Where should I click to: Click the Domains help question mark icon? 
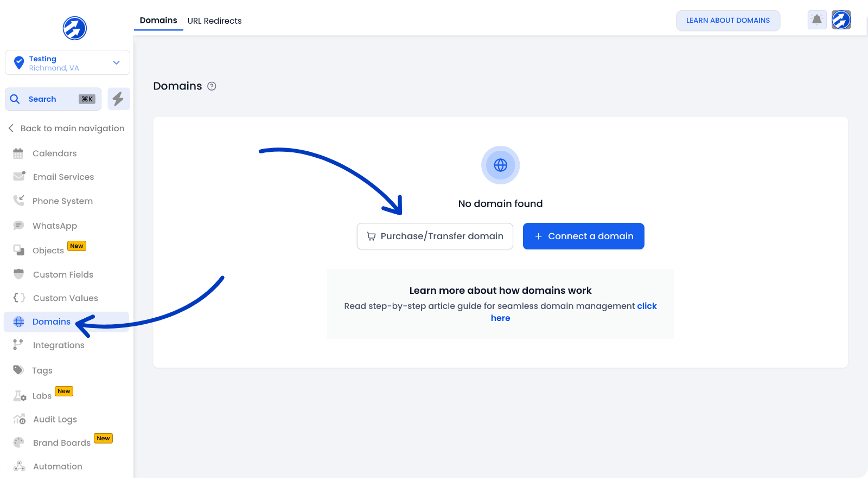coord(212,86)
